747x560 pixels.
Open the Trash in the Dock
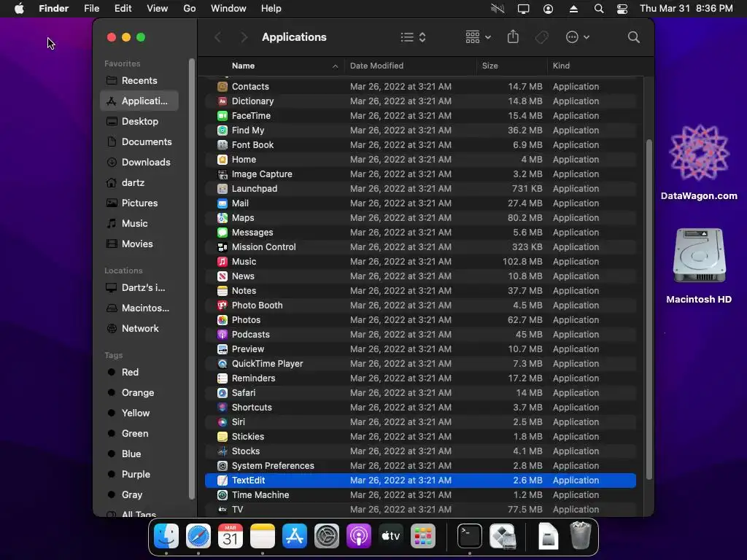pyautogui.click(x=580, y=536)
